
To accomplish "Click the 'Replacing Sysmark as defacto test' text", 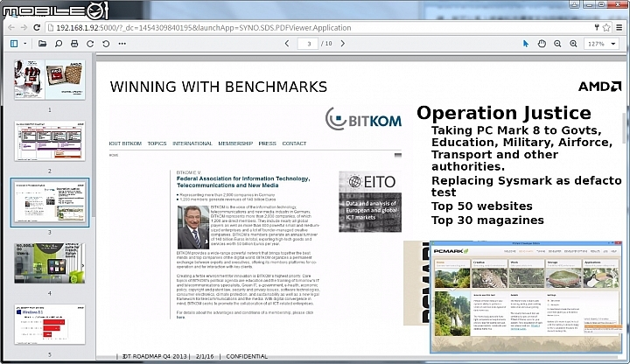I will (527, 186).
